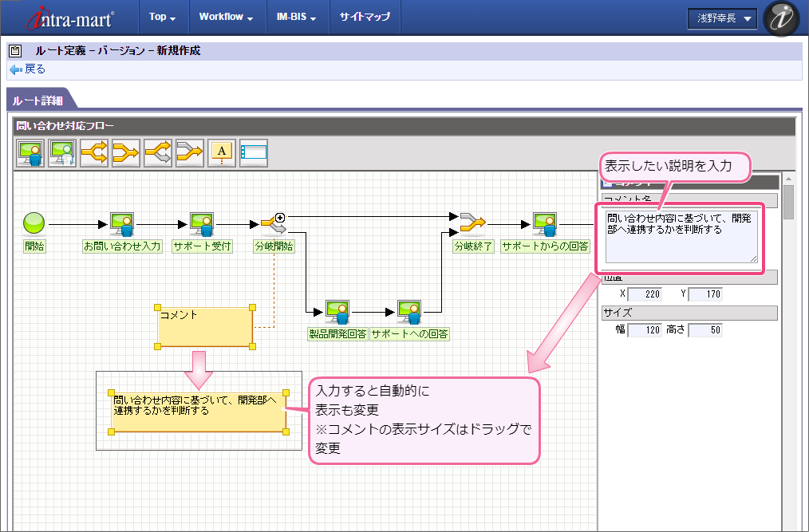This screenshot has height=532, width=809.
Task: Select the swimlane tool icon
Action: point(254,152)
